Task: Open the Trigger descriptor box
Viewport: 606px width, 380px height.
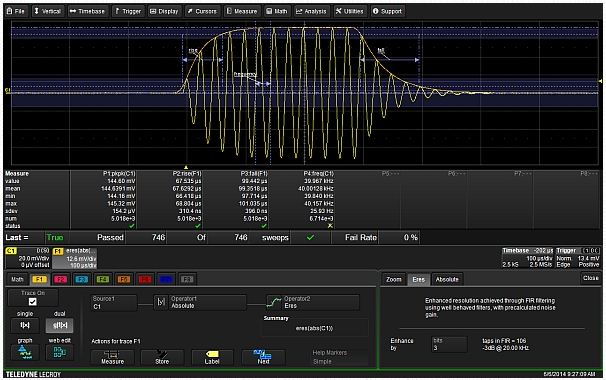Action: point(578,258)
